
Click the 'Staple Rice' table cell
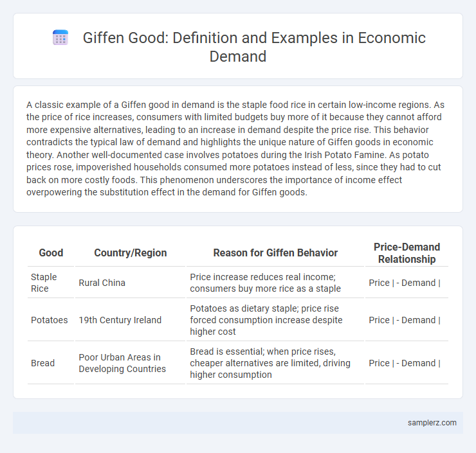[51, 283]
